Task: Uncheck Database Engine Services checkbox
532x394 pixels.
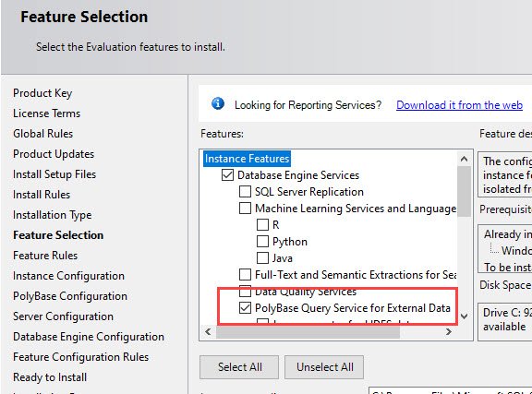Action: click(227, 175)
